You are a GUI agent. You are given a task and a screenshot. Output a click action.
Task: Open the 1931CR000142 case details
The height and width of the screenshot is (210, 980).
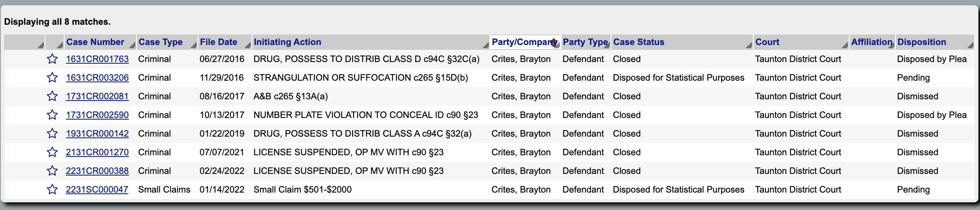coord(97,134)
